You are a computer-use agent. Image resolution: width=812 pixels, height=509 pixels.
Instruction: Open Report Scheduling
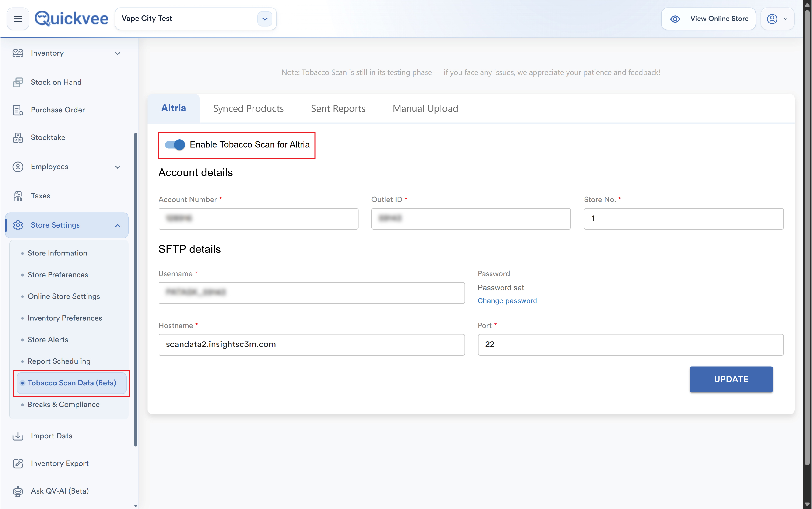pos(59,361)
